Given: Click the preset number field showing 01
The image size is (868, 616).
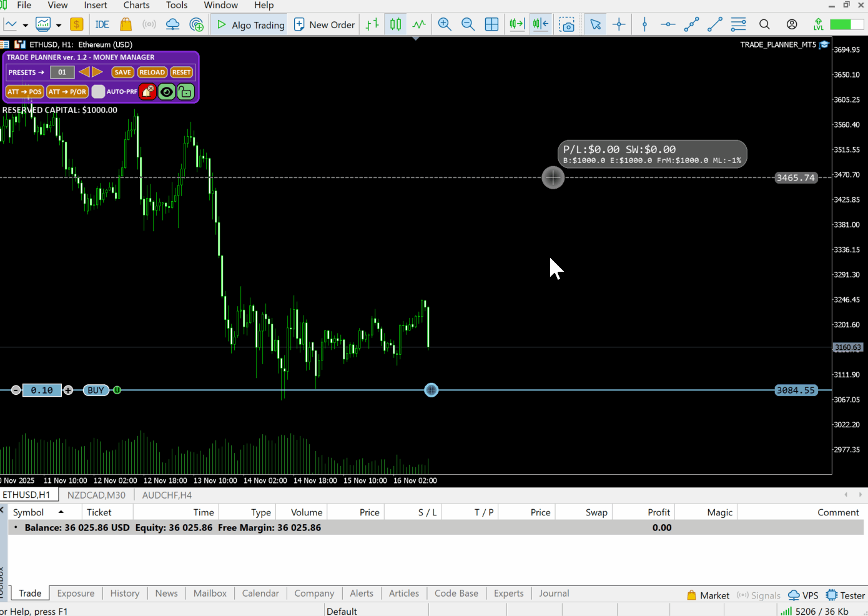Looking at the screenshot, I should pos(62,72).
